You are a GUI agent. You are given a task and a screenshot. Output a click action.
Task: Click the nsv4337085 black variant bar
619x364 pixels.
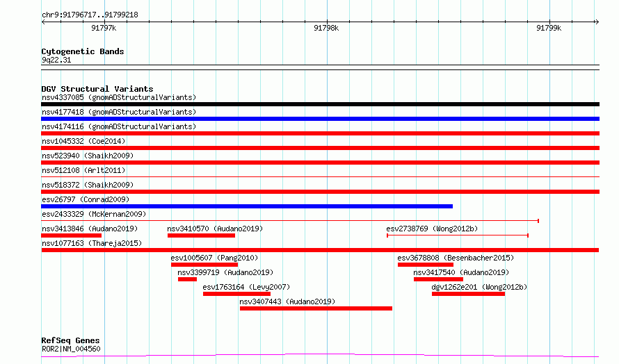tap(320, 104)
